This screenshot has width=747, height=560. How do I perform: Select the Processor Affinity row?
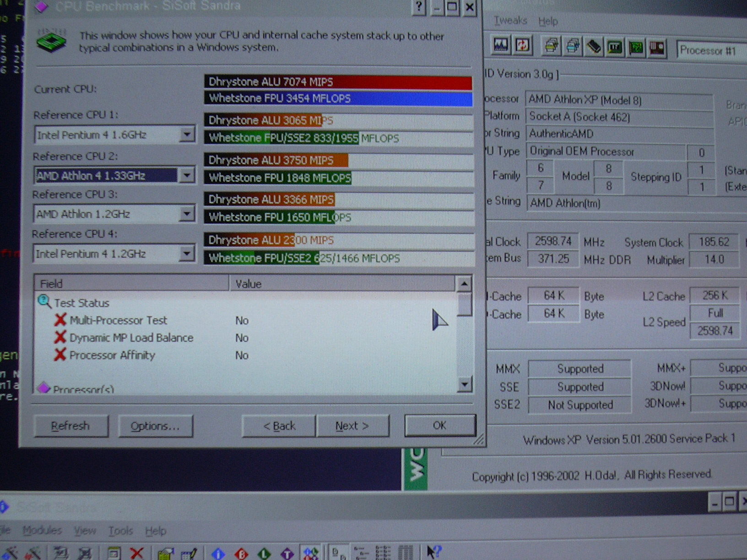pos(112,355)
